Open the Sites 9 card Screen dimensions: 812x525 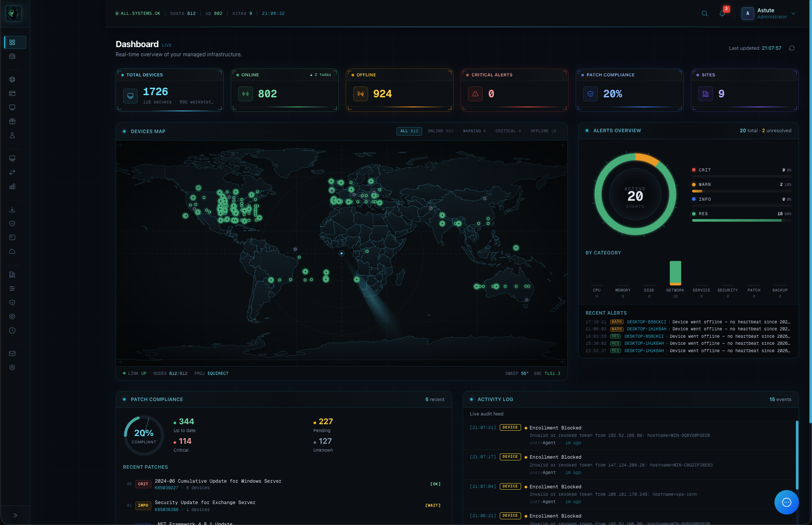tap(745, 90)
